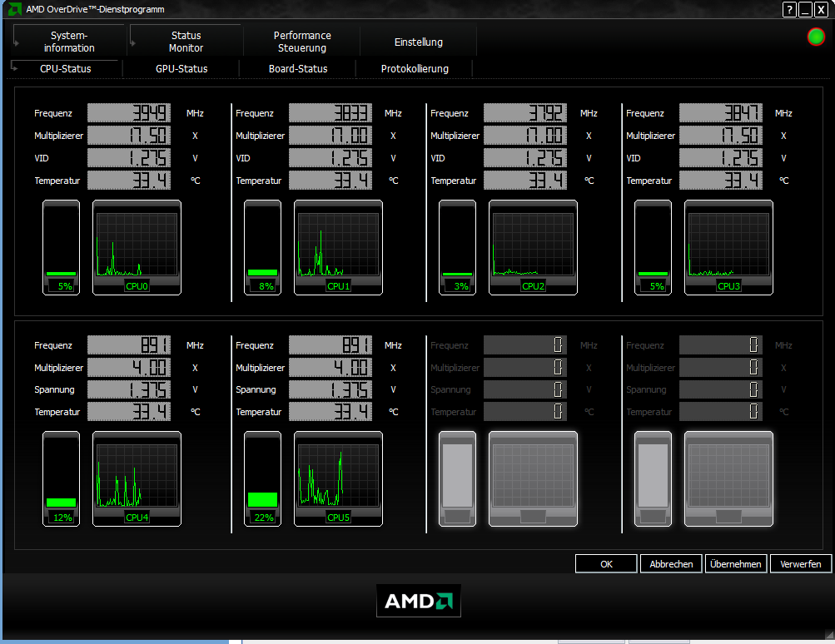Viewport: 835px width, 644px height.
Task: Click CPU2 Frequenz value 3792
Action: [x=525, y=113]
